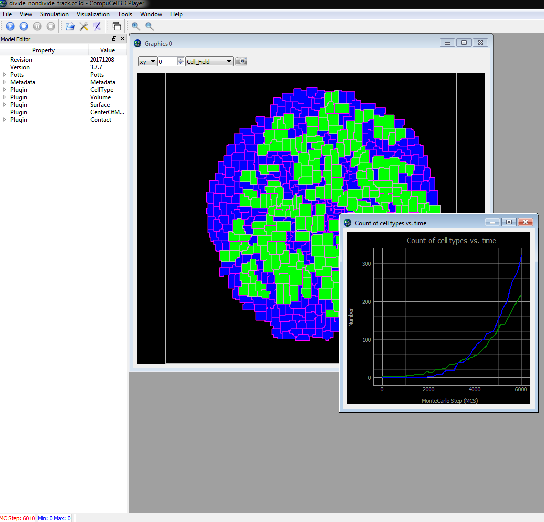
Task: Open the Cell_Field selection dropdown
Action: point(209,61)
